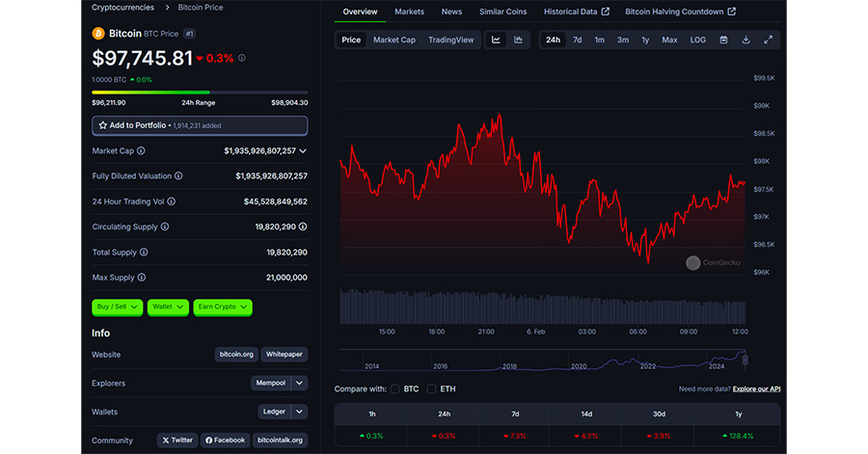This screenshot has height=454, width=868.
Task: Open info icon next to Circulating Supply label
Action: (x=165, y=227)
